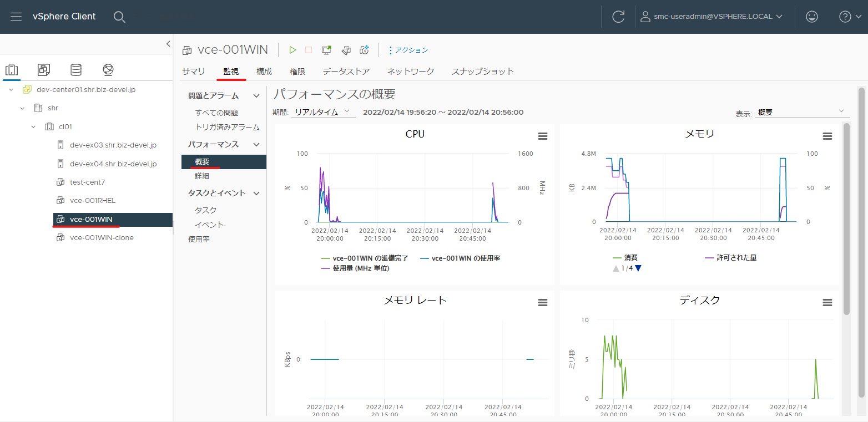868x422 pixels.
Task: Open the メモリ レート chart menu
Action: pos(543,303)
